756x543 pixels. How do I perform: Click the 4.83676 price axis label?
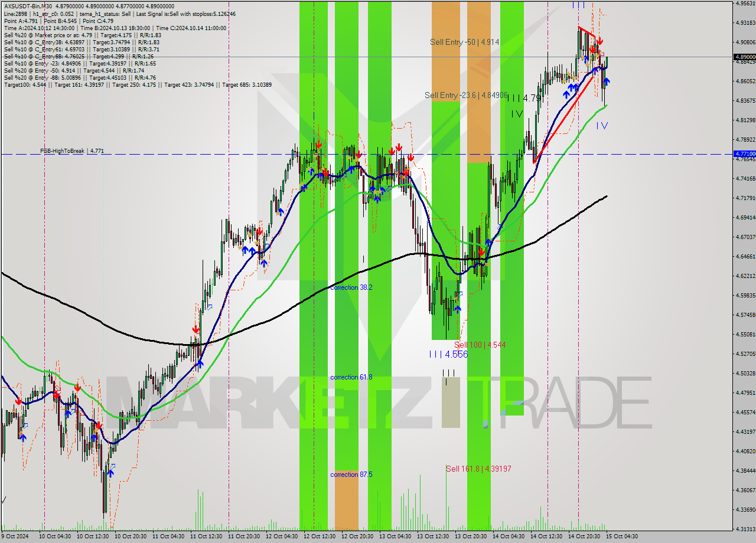(x=745, y=100)
